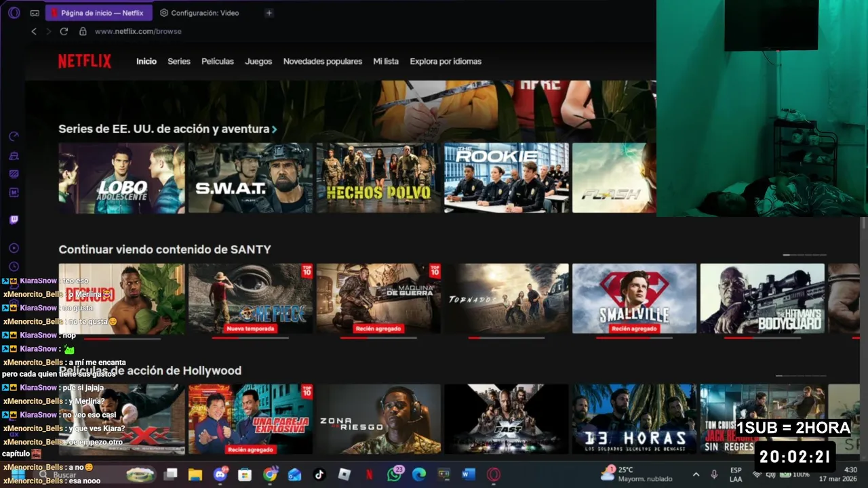This screenshot has width=868, height=488.
Task: Open Películas in Netflix navigation
Action: [218, 61]
